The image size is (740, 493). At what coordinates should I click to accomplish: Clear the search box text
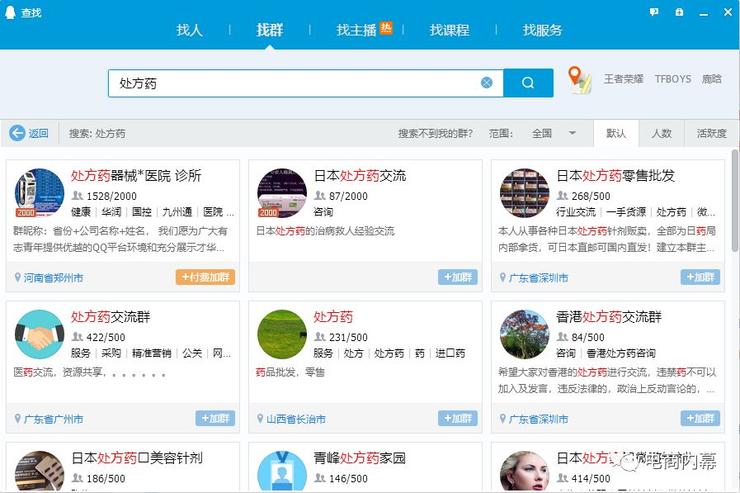click(487, 83)
